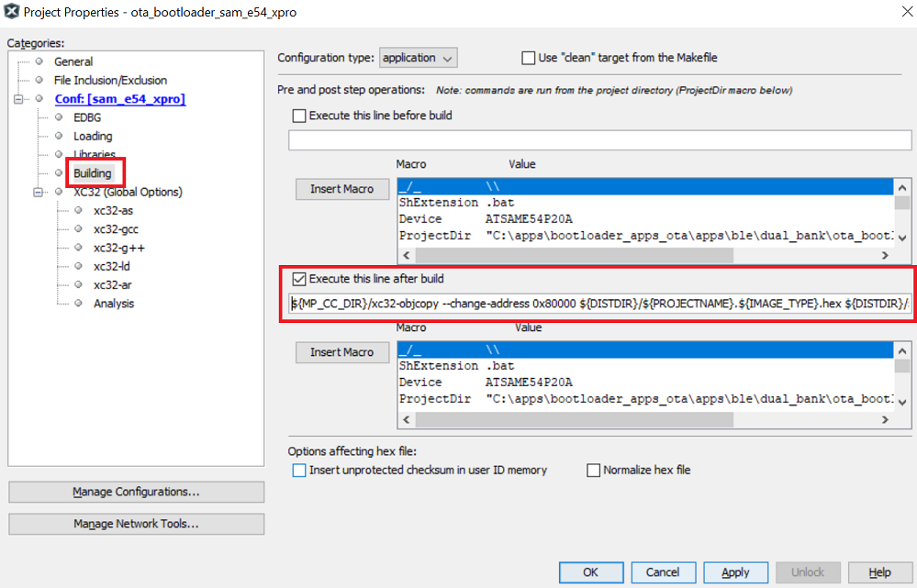Select ProjectDir row in the lower macro list
Screen dimensions: 917x588
point(645,399)
